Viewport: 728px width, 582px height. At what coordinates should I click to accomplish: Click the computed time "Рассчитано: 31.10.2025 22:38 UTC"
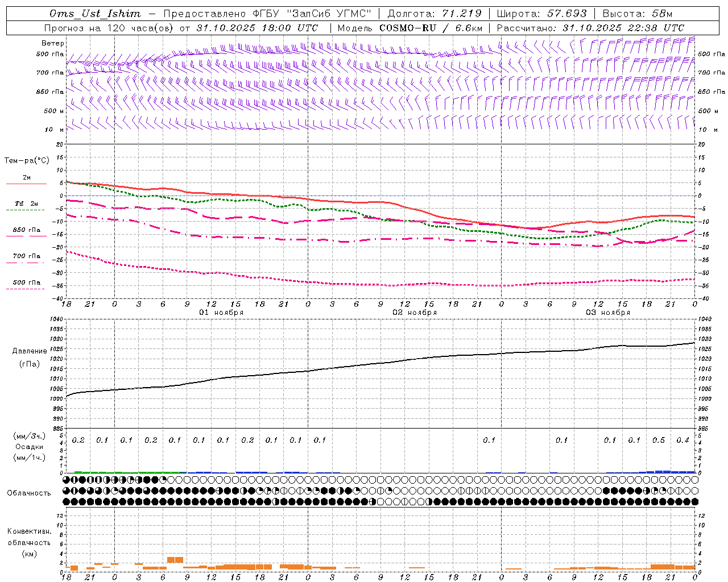590,28
